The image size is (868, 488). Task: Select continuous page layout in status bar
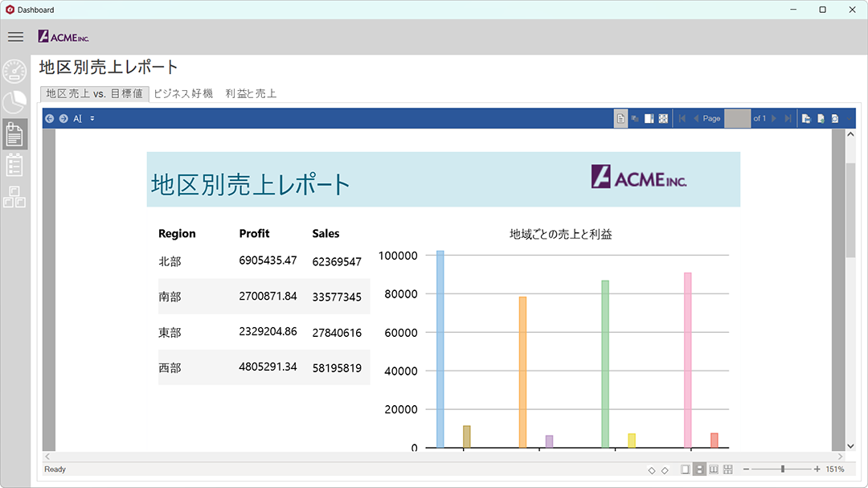coord(699,470)
